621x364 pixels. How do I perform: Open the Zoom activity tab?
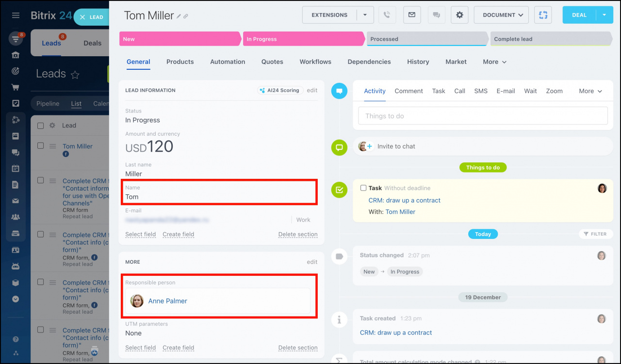(x=555, y=91)
